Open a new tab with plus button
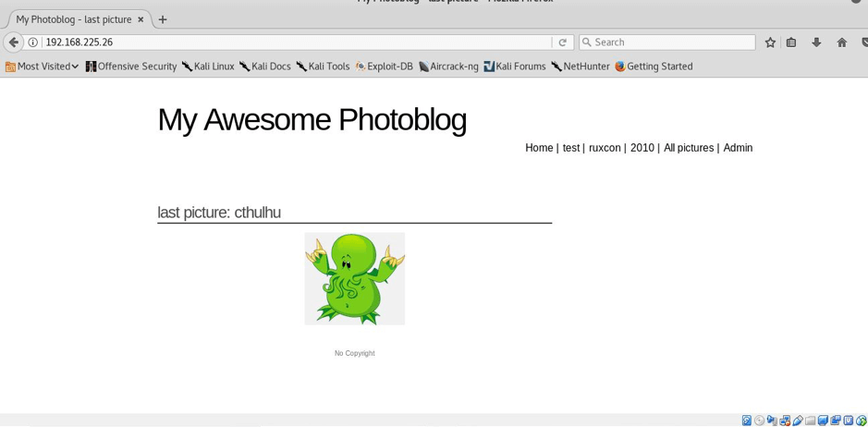 [162, 19]
